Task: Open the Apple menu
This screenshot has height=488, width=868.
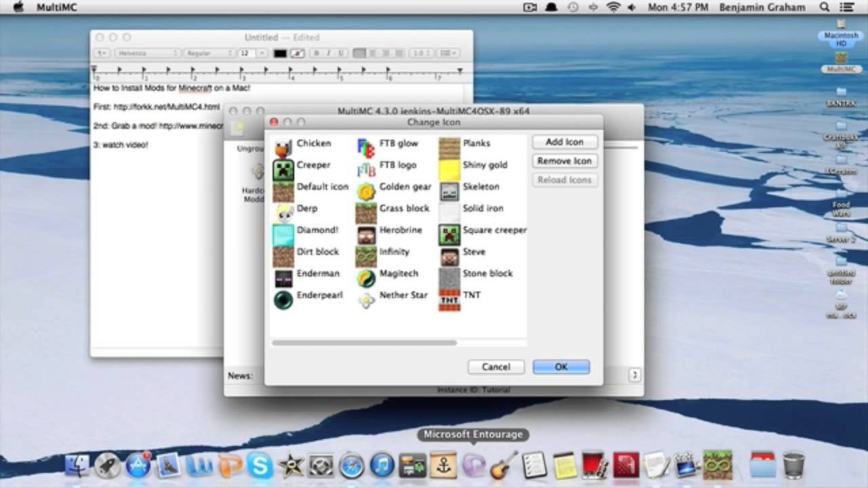Action: coord(18,7)
